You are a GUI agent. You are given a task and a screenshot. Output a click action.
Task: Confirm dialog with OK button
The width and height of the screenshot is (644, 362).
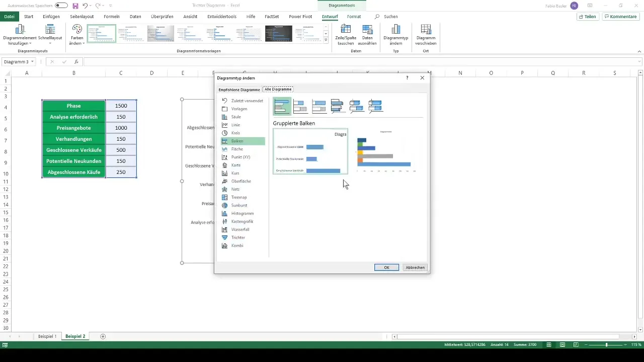[386, 267]
